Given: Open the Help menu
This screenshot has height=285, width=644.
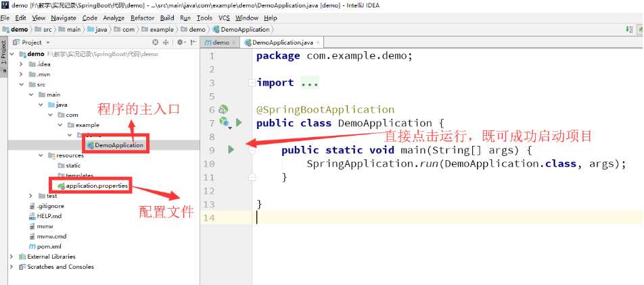Looking at the screenshot, I should click(271, 18).
